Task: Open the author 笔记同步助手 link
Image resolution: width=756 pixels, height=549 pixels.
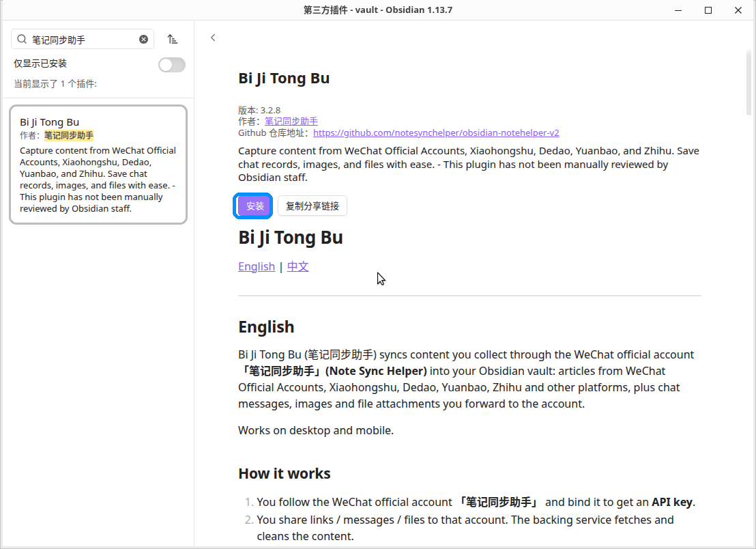Action: (x=291, y=122)
